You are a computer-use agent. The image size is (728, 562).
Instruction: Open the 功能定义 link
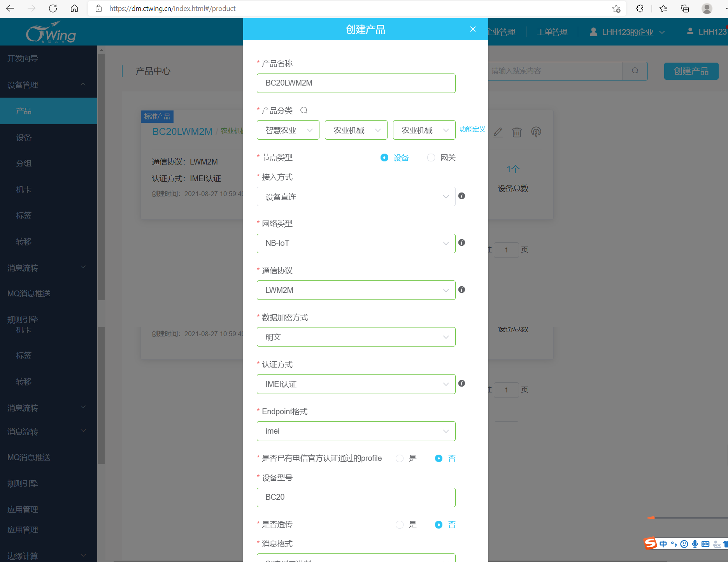(472, 129)
